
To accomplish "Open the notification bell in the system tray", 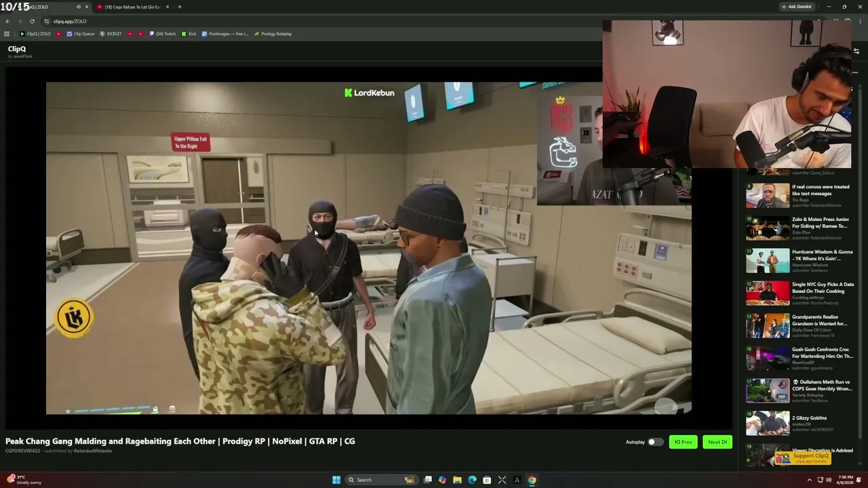I will click(859, 480).
